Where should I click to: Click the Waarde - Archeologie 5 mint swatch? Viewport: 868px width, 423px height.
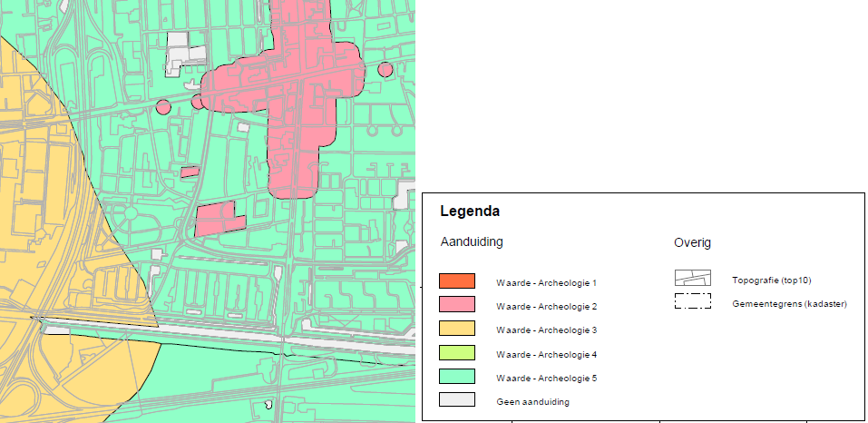click(457, 377)
